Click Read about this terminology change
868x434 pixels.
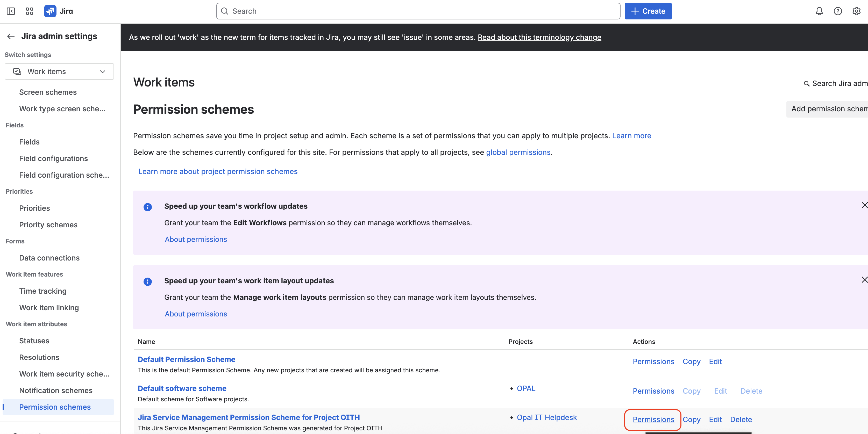(x=539, y=37)
